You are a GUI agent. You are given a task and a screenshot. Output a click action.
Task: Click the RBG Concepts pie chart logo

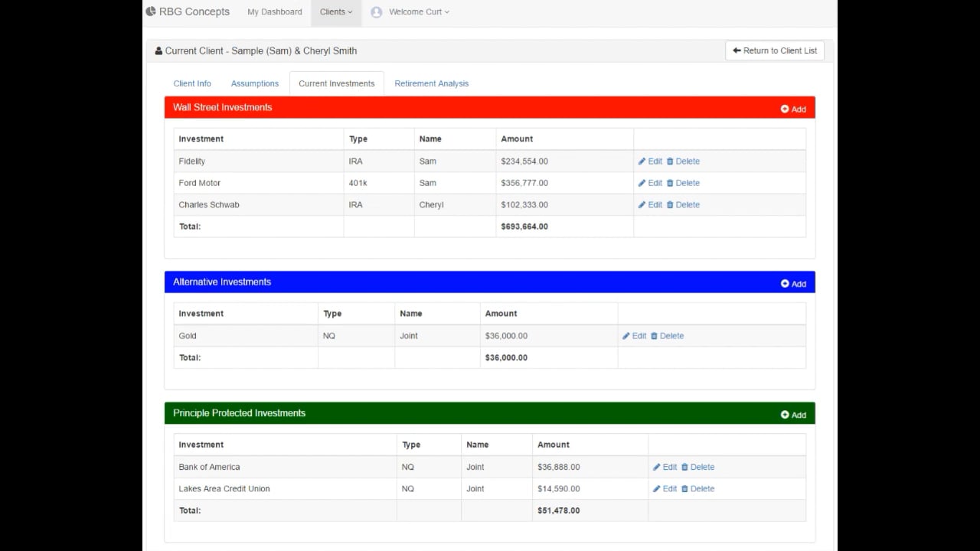(x=151, y=11)
